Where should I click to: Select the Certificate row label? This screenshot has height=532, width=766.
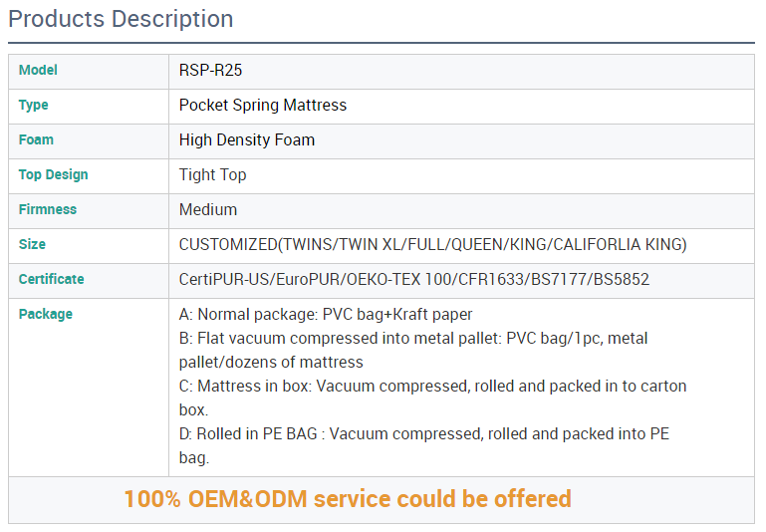point(51,279)
